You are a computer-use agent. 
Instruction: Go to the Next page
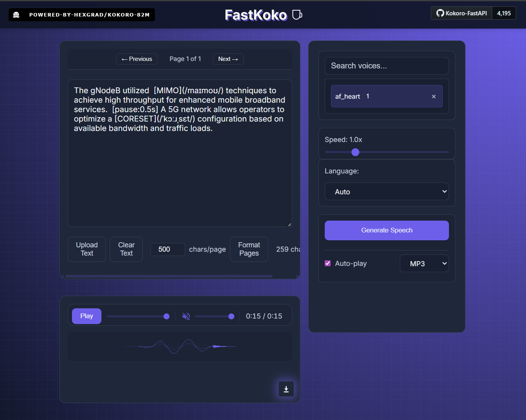click(x=228, y=59)
